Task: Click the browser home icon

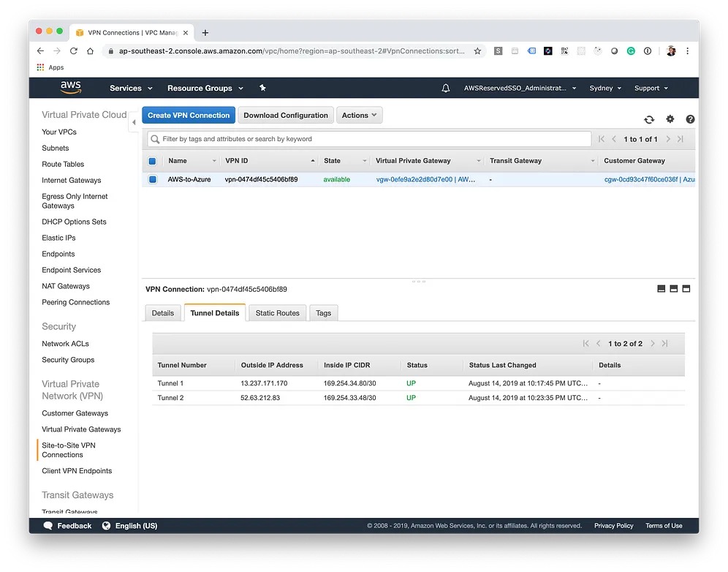Action: pos(90,51)
